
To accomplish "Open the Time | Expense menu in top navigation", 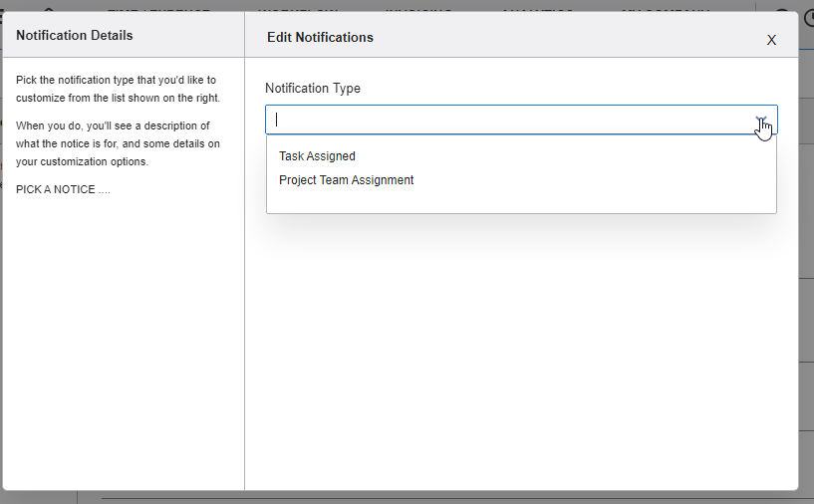I will (x=159, y=9).
